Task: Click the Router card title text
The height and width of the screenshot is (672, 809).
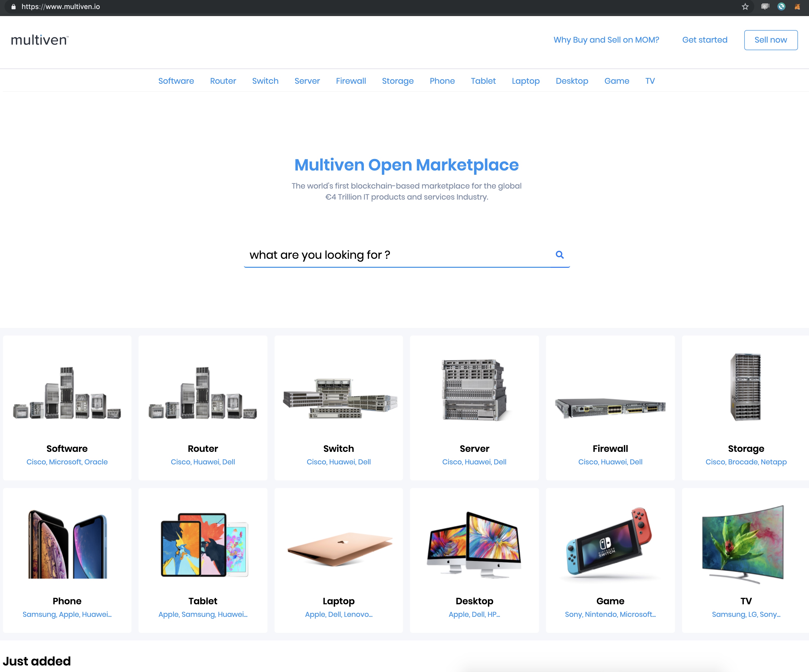Action: point(203,448)
